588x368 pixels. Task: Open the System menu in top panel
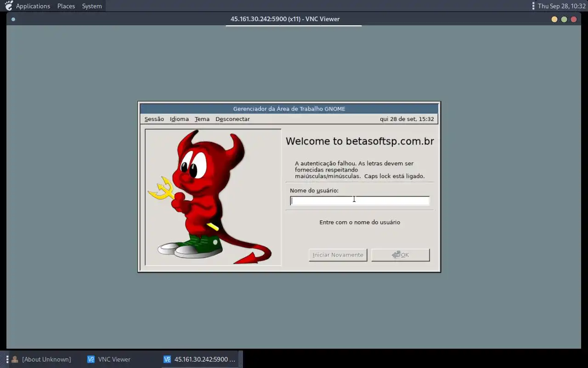click(92, 6)
